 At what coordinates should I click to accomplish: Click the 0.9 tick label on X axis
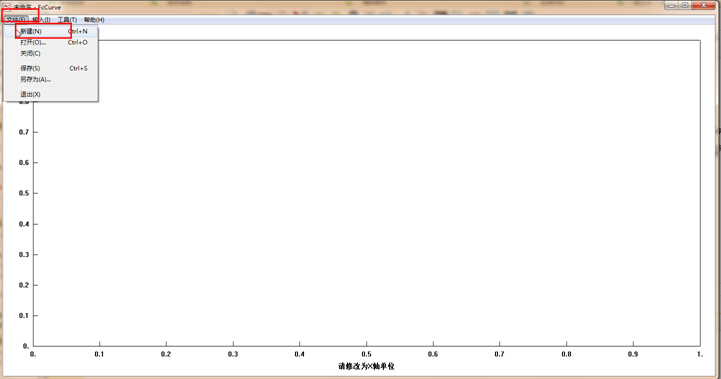[x=633, y=354]
